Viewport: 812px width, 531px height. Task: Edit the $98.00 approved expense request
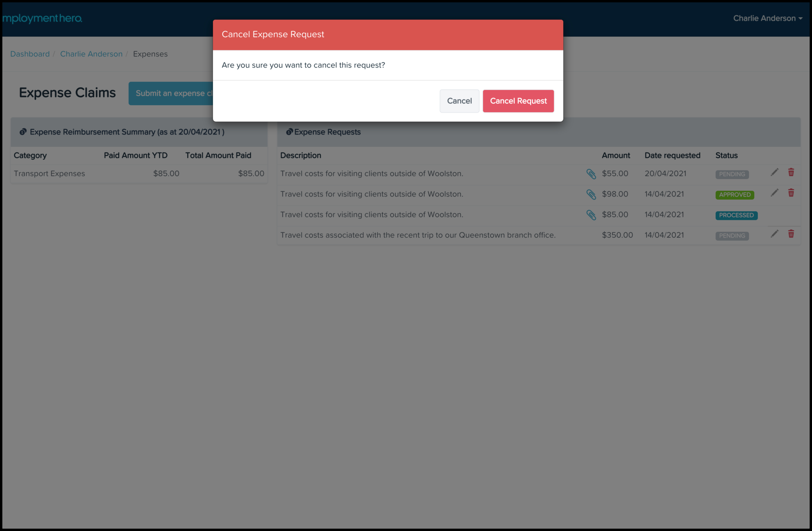point(774,193)
